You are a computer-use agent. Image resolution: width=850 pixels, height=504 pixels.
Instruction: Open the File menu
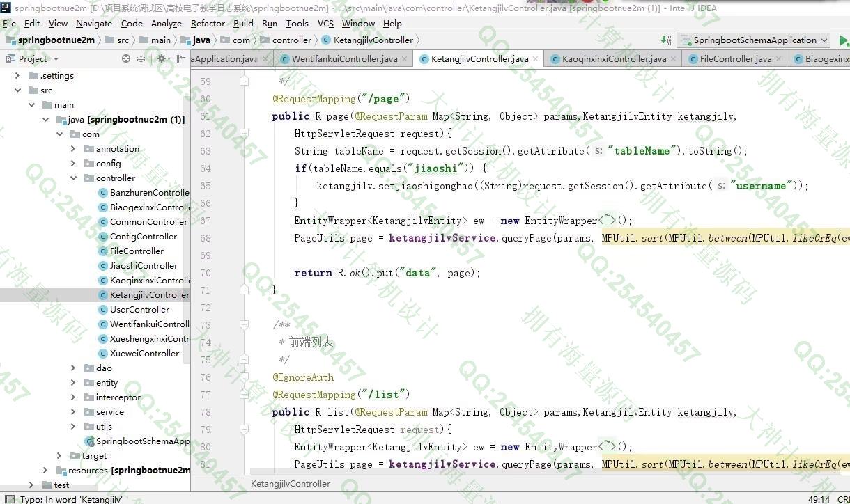9,23
